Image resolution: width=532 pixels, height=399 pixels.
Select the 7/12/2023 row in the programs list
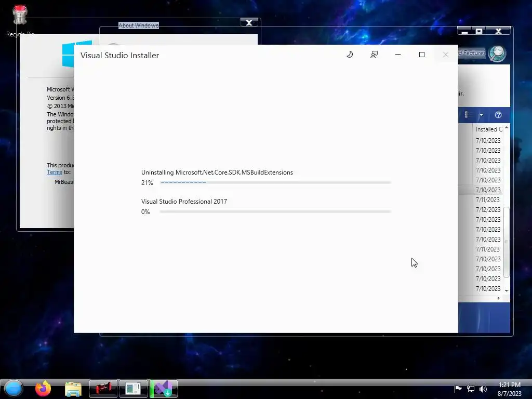coord(488,210)
